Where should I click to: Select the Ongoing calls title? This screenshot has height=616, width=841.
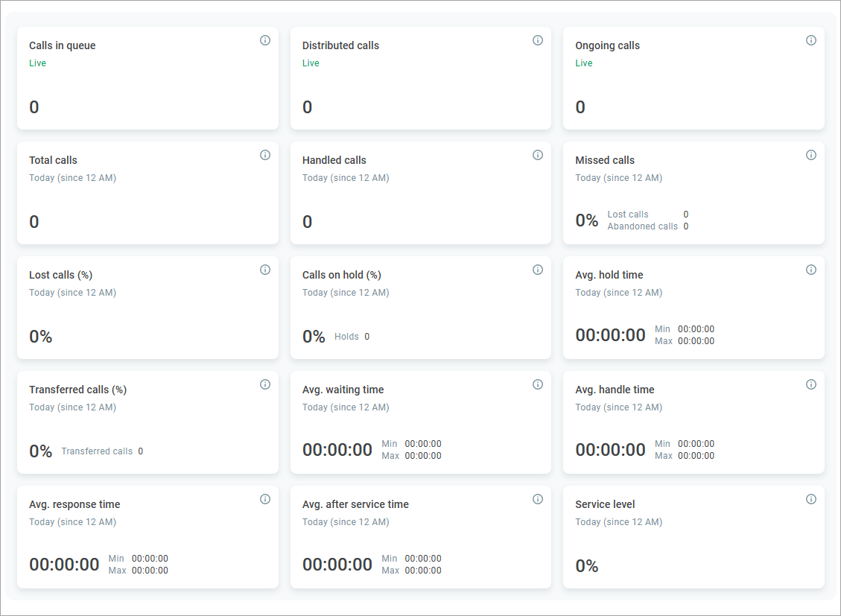(607, 45)
